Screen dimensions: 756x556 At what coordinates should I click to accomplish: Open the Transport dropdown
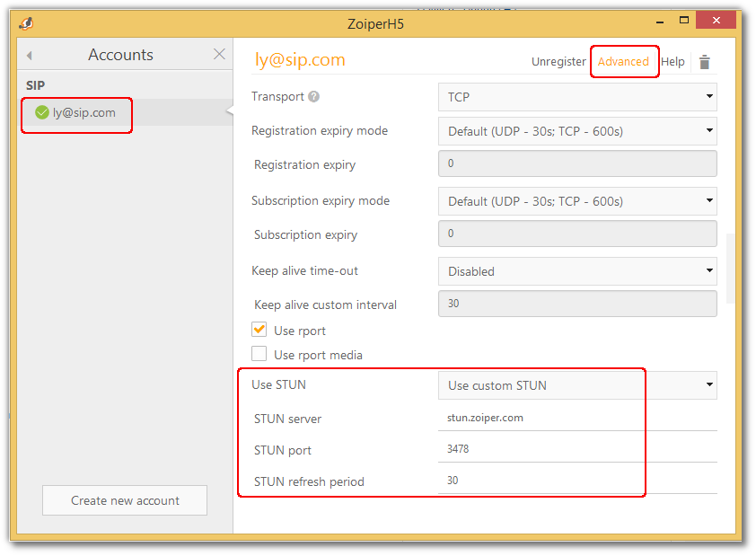click(576, 96)
